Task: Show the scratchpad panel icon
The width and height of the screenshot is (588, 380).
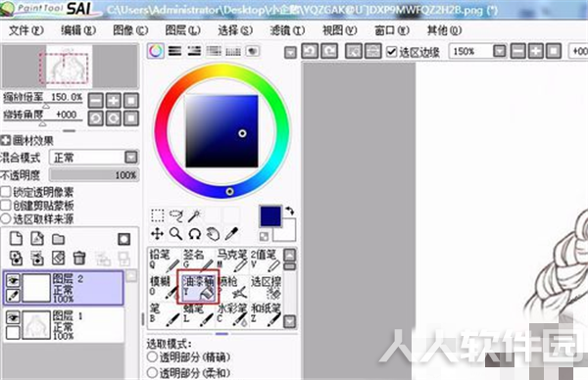Action: (253, 51)
